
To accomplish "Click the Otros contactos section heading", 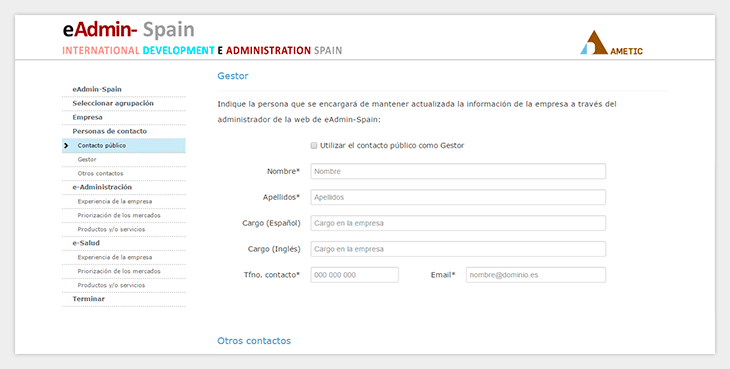I will pos(254,341).
